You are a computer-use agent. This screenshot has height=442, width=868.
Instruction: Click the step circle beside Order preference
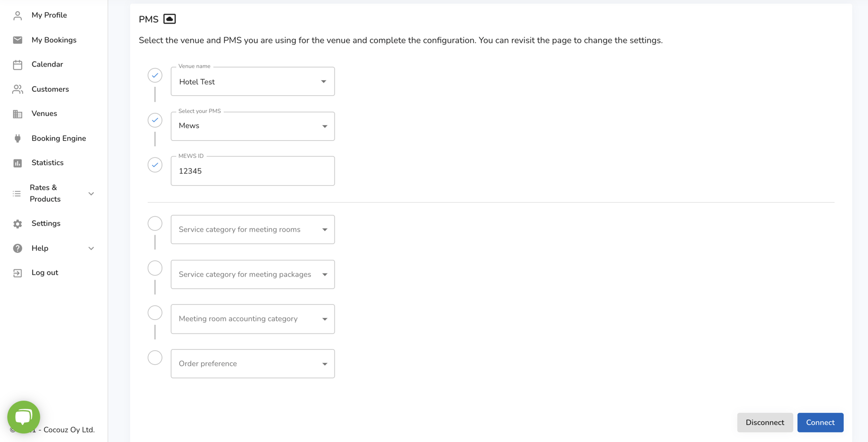point(155,358)
